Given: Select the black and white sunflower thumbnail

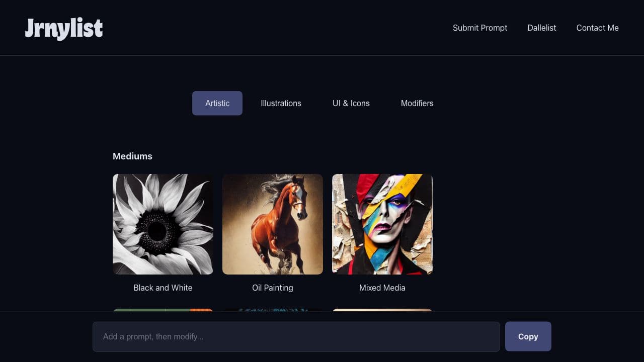Looking at the screenshot, I should [163, 224].
